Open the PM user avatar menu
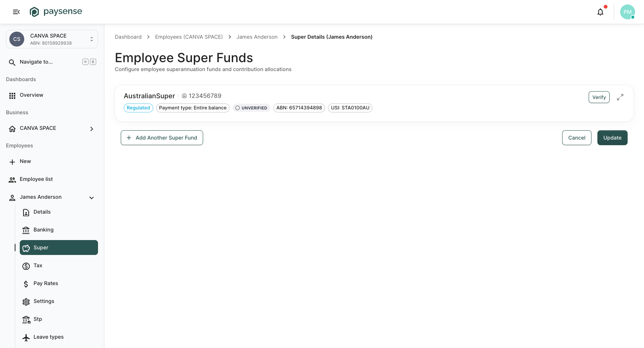Viewport: 644px width, 348px height. click(628, 12)
